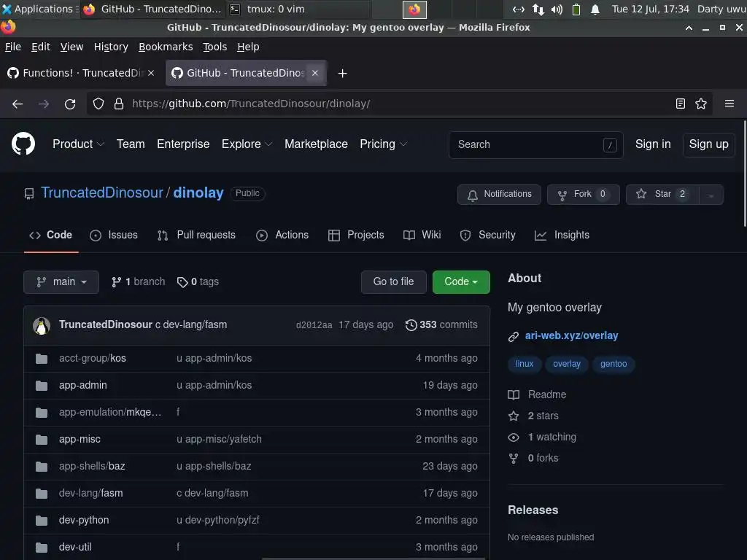Click TruncatedDinosaur's Tux avatar in commit row
Screen dimensions: 747x560
point(42,326)
